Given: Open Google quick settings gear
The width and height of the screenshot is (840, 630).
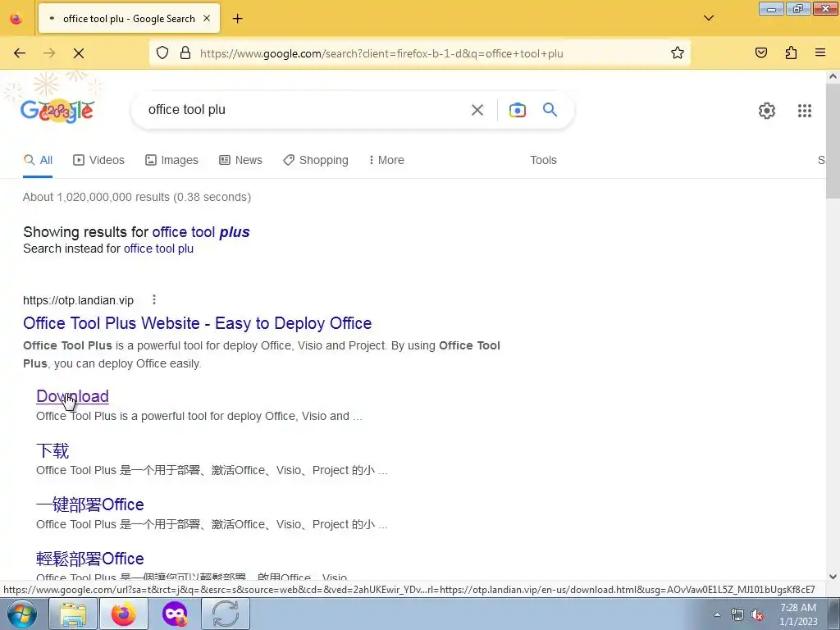Looking at the screenshot, I should point(767,111).
